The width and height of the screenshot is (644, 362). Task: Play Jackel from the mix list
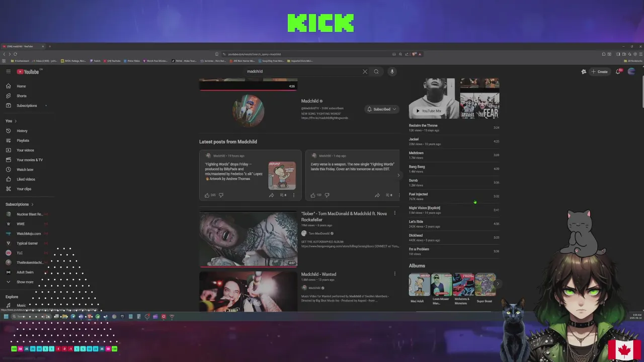click(x=454, y=141)
